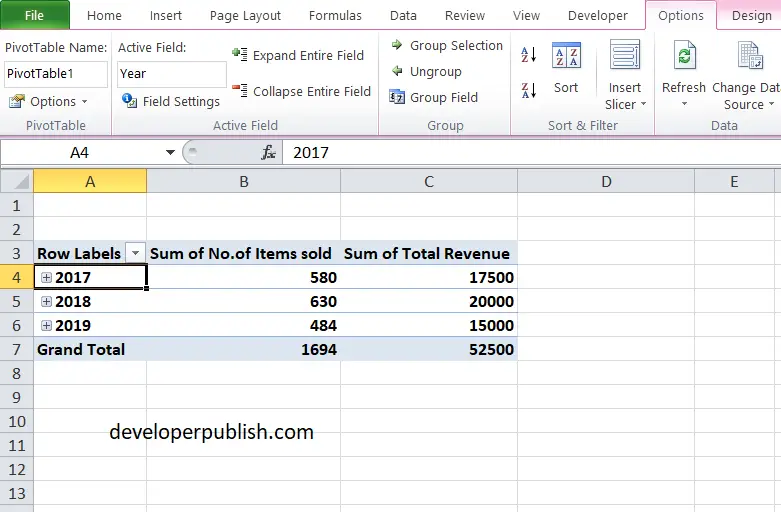The image size is (781, 512).
Task: Click cell with value 20000
Action: coord(429,301)
